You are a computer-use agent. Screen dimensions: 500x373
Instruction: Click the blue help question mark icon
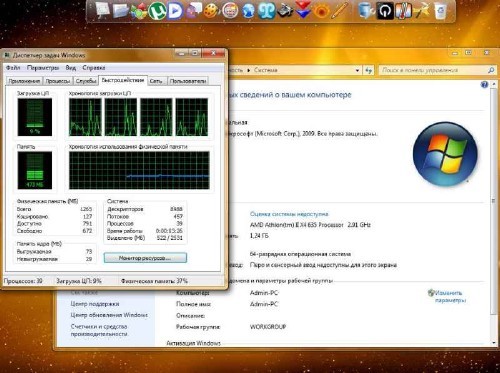tap(484, 85)
